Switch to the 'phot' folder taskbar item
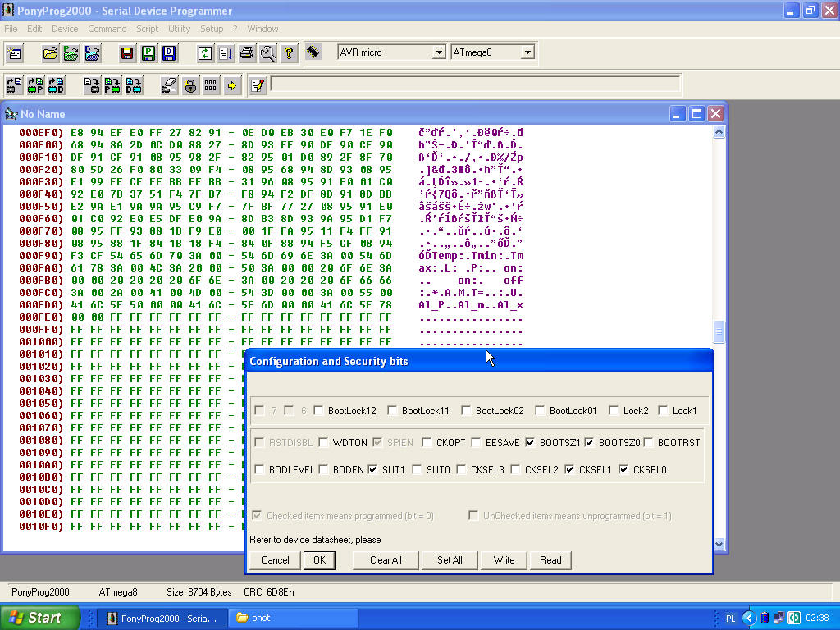 (293, 618)
